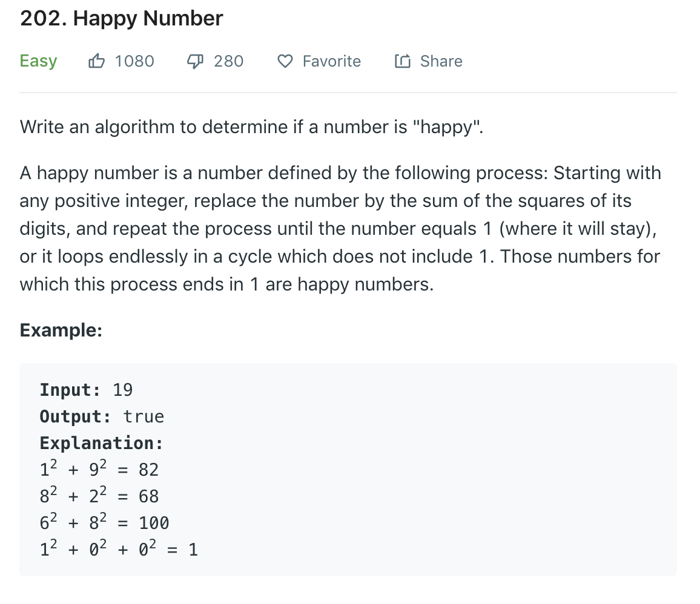Upvote the problem via the like icon
The width and height of the screenshot is (700, 604).
click(x=97, y=61)
